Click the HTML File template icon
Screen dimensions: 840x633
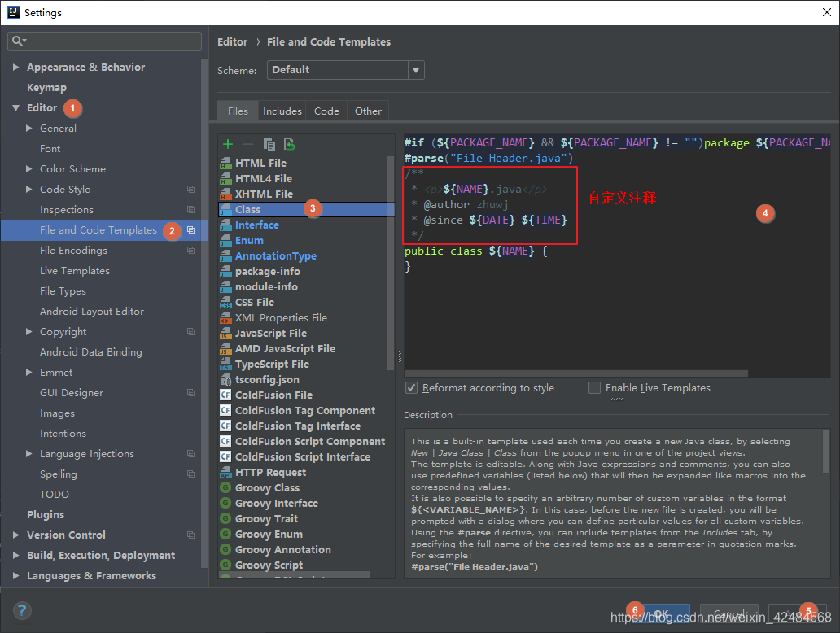point(225,164)
